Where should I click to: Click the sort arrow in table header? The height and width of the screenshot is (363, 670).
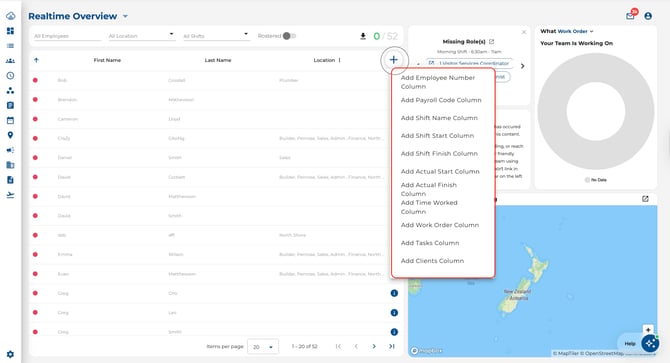coord(36,60)
